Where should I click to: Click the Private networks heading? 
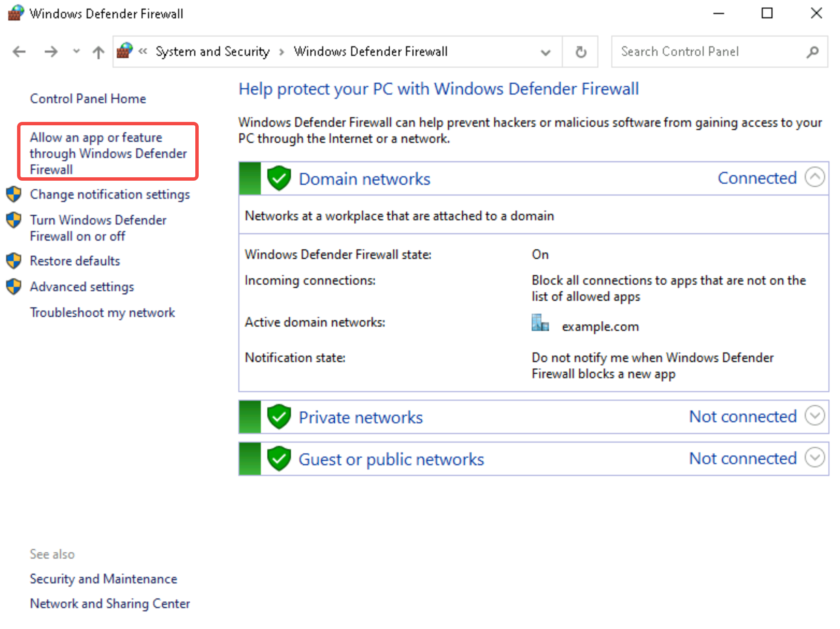[361, 417]
